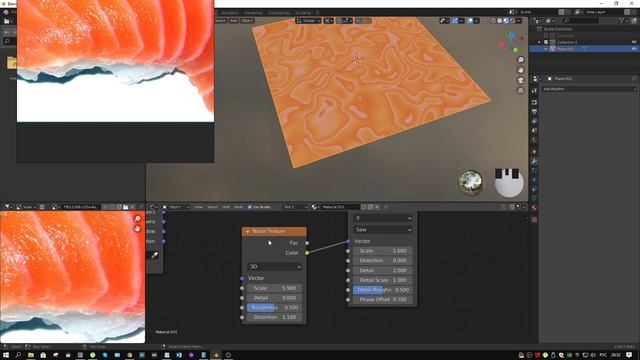The width and height of the screenshot is (640, 360).
Task: Open the node editor Select menu
Action: point(213,207)
